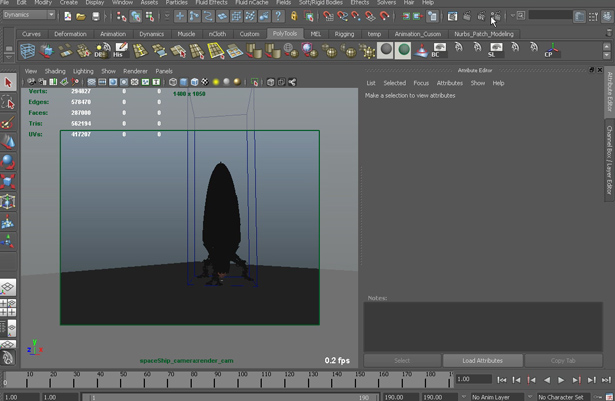Click the SL shelf button

[x=495, y=51]
